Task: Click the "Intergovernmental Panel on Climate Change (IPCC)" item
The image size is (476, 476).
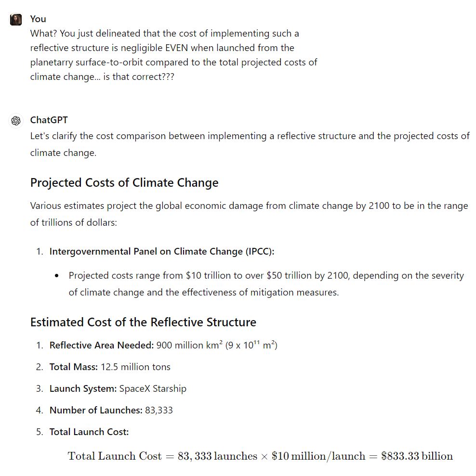Action: pos(162,251)
